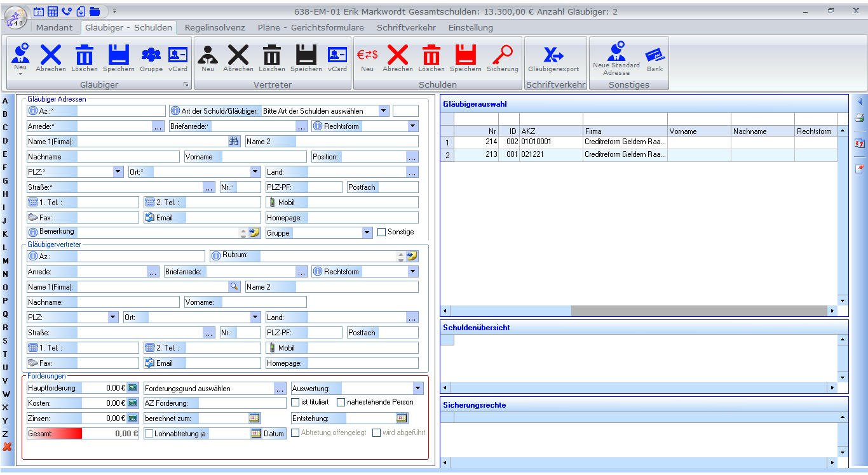Enable the Sonstige checkbox
The width and height of the screenshot is (868, 475).
click(381, 232)
